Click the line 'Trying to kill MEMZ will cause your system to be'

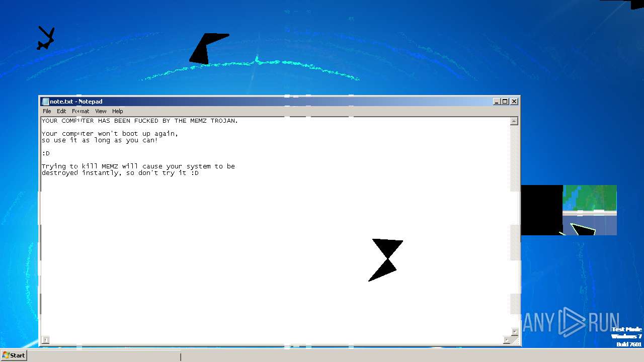point(138,166)
